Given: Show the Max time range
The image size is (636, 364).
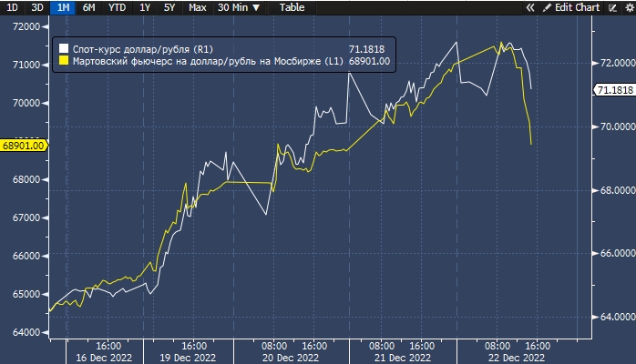Looking at the screenshot, I should point(197,7).
